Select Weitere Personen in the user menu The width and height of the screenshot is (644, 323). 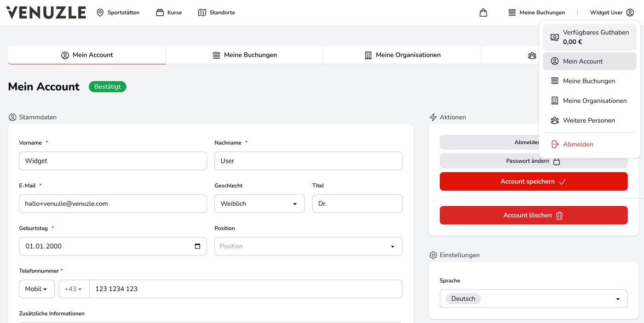(x=589, y=120)
